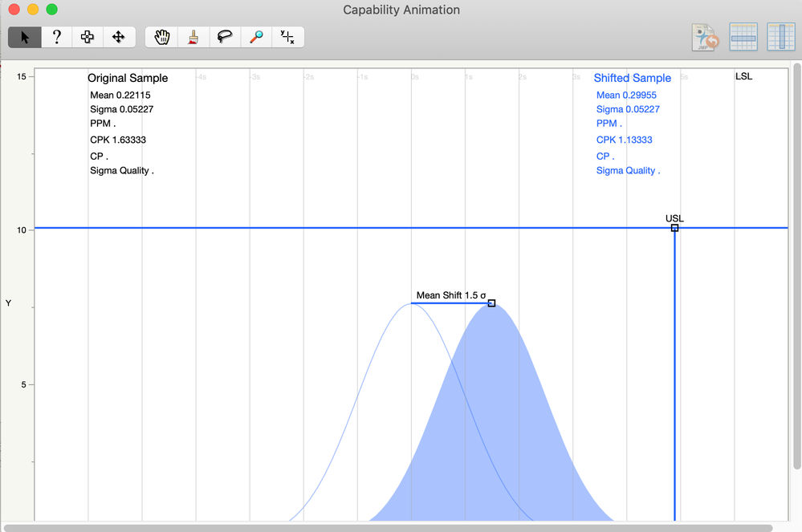Click the text CPK 1.63333
The height and width of the screenshot is (532, 802).
coord(118,140)
